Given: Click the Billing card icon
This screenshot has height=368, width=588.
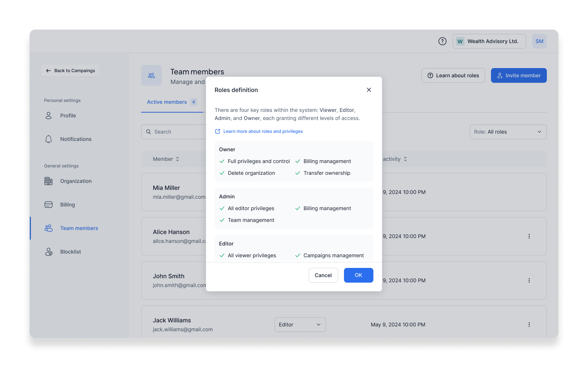Looking at the screenshot, I should [49, 205].
